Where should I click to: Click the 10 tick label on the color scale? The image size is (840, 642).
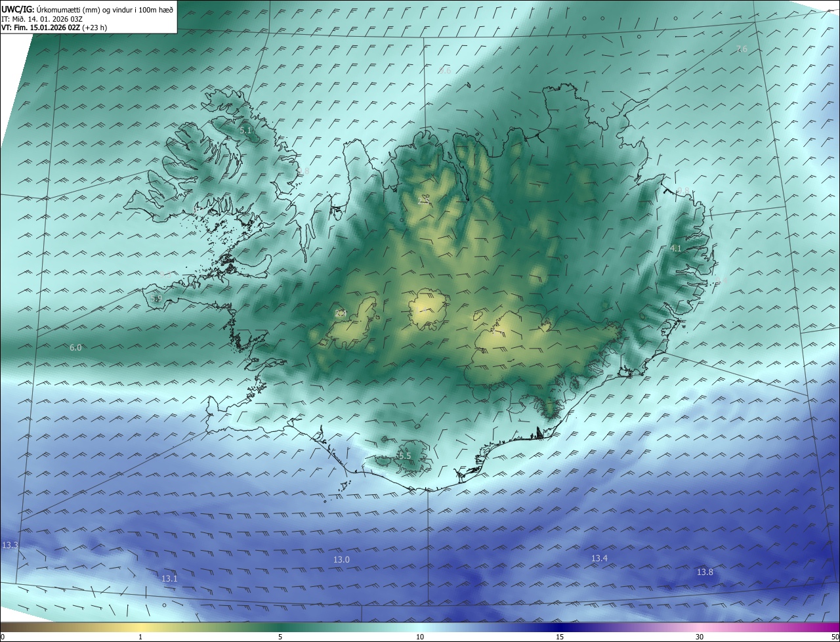pos(420,637)
